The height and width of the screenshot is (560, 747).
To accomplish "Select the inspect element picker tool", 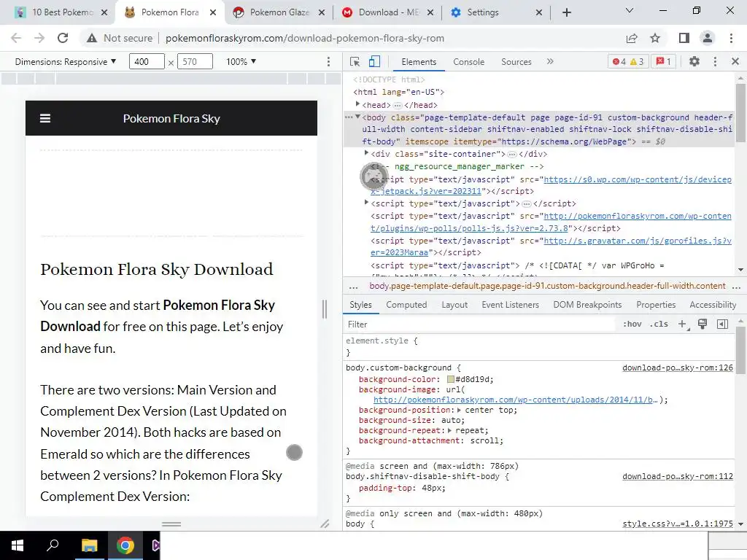I will tap(355, 62).
